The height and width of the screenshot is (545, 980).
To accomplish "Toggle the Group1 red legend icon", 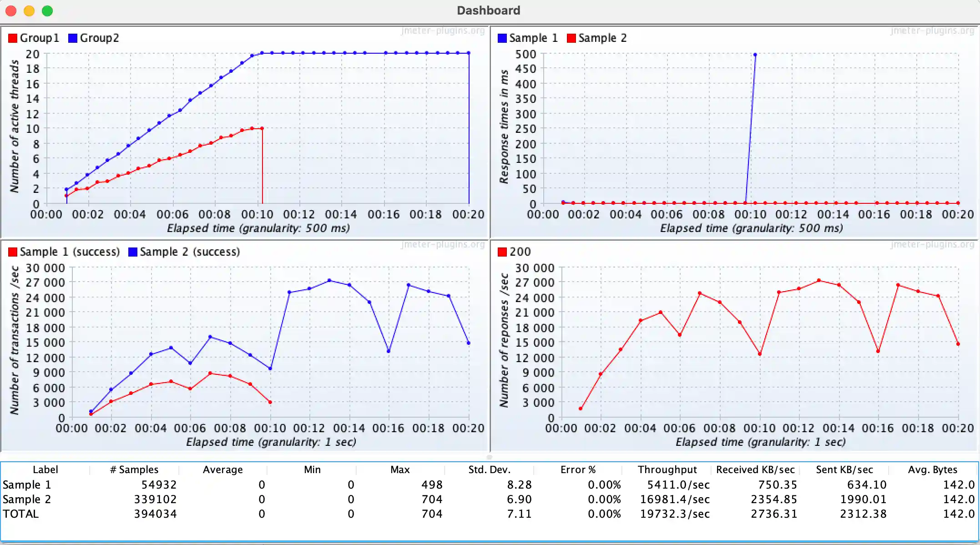I will 12,38.
